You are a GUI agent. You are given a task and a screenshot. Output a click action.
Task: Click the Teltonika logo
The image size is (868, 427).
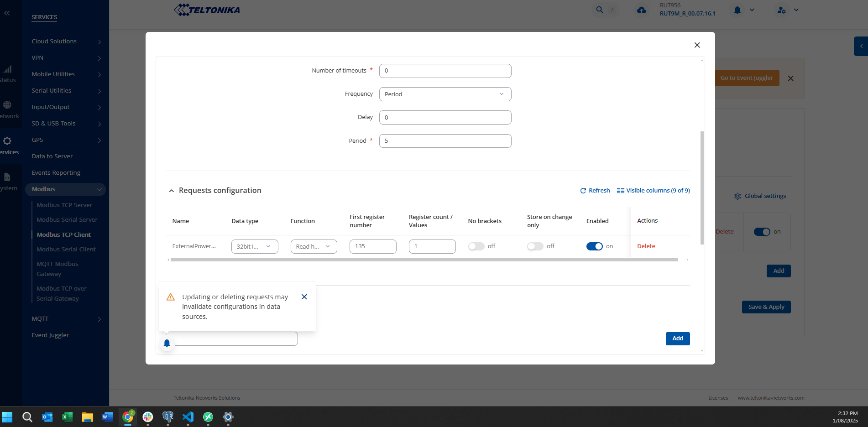207,10
